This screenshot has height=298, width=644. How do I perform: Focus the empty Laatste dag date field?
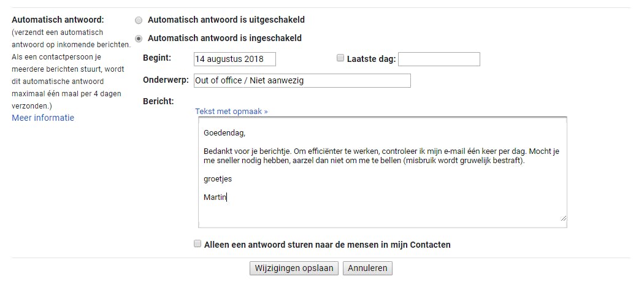click(x=439, y=59)
